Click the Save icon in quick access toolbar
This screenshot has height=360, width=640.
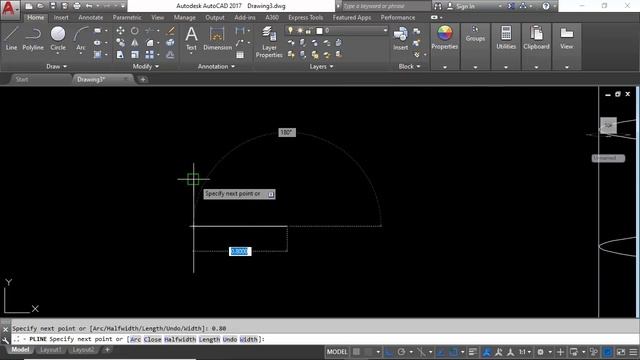coord(53,6)
